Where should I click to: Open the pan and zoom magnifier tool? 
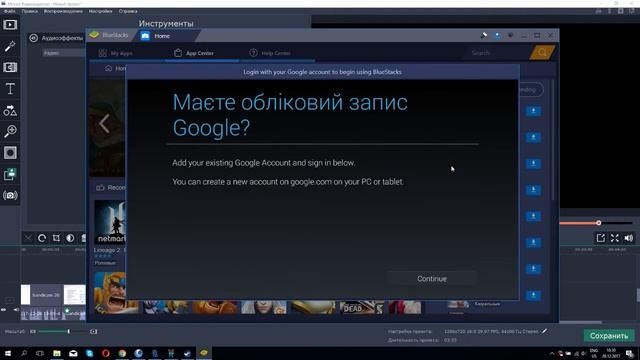point(10,131)
